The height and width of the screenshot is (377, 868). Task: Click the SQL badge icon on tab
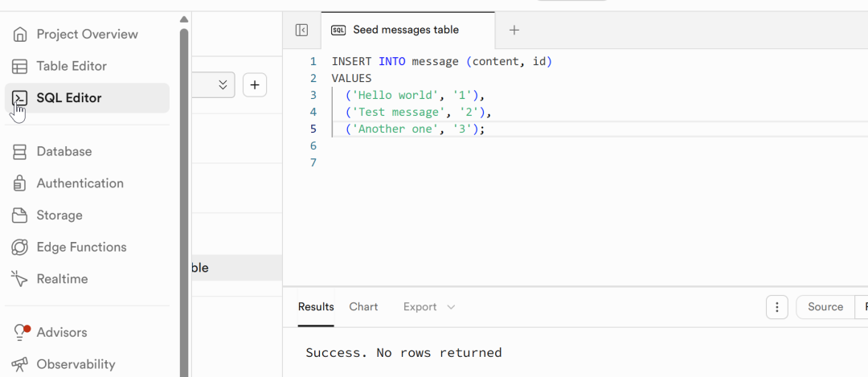(338, 30)
